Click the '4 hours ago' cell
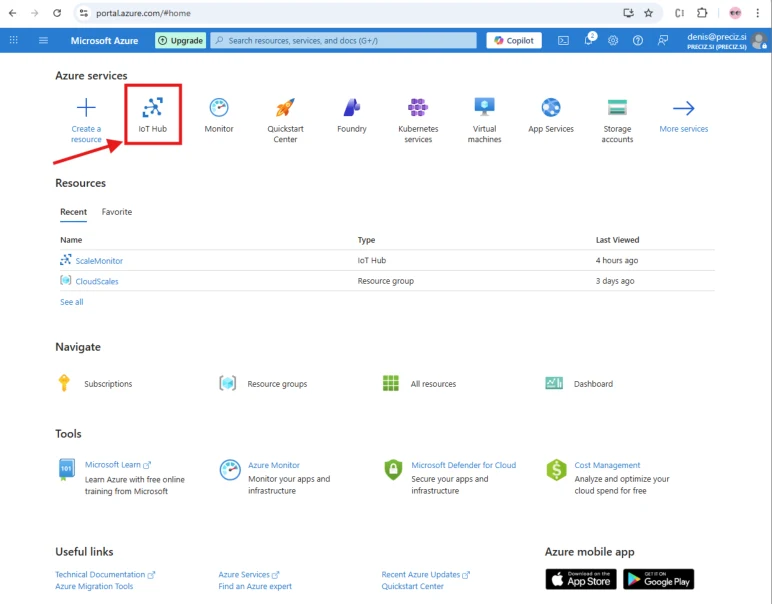 617,260
